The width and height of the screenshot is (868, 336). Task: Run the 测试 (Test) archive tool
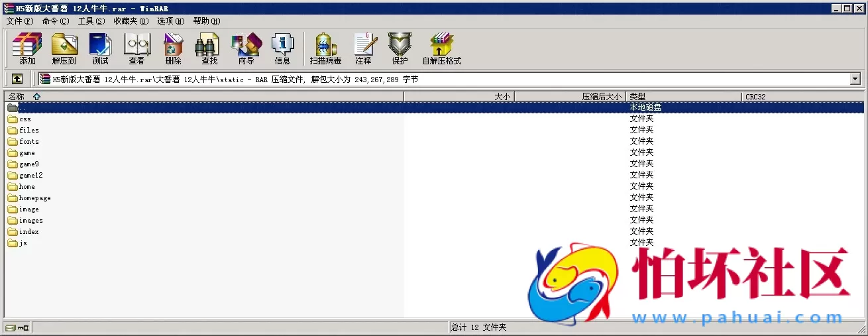point(100,49)
